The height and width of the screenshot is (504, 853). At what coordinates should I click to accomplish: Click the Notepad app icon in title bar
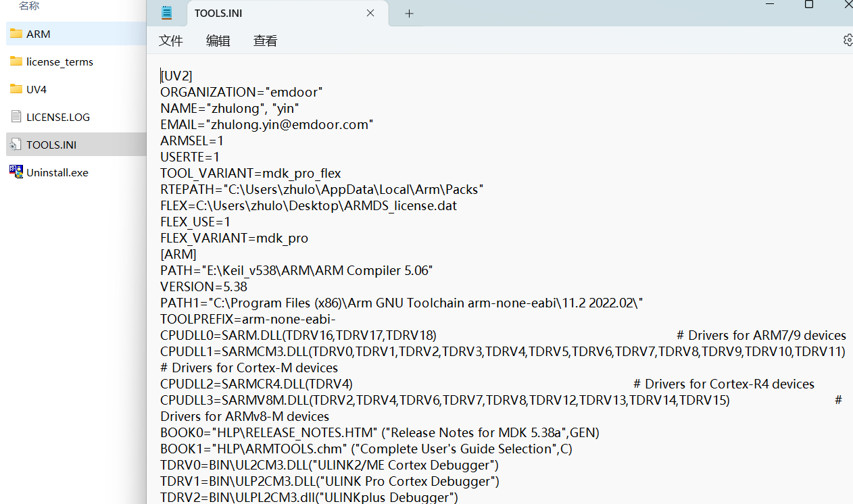click(166, 13)
